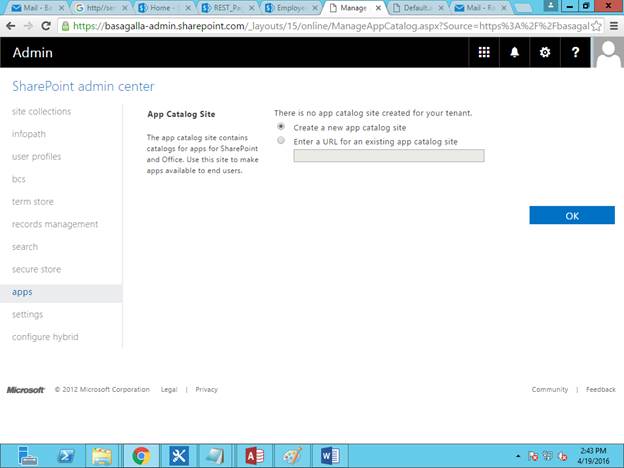
Task: Open settings in the sidebar
Action: click(27, 314)
